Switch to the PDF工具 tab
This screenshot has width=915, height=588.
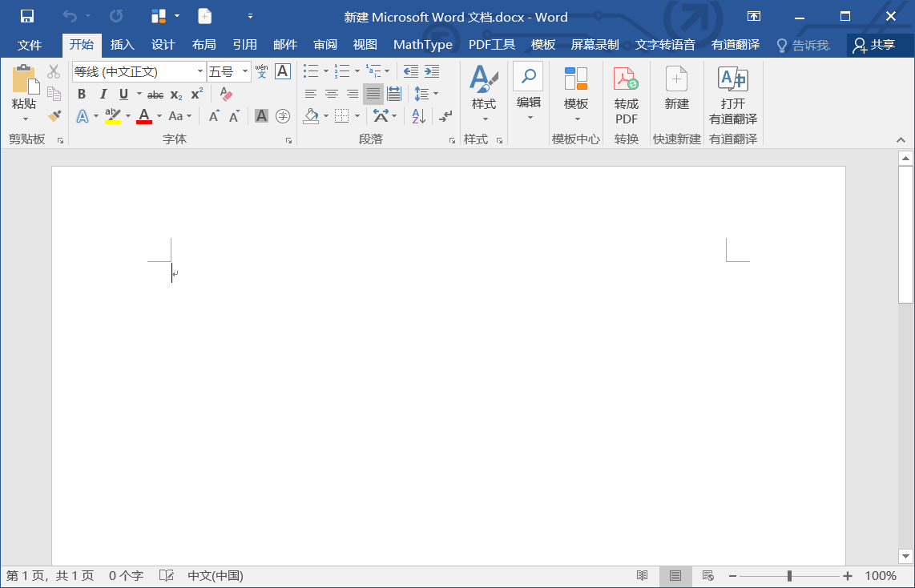point(491,45)
